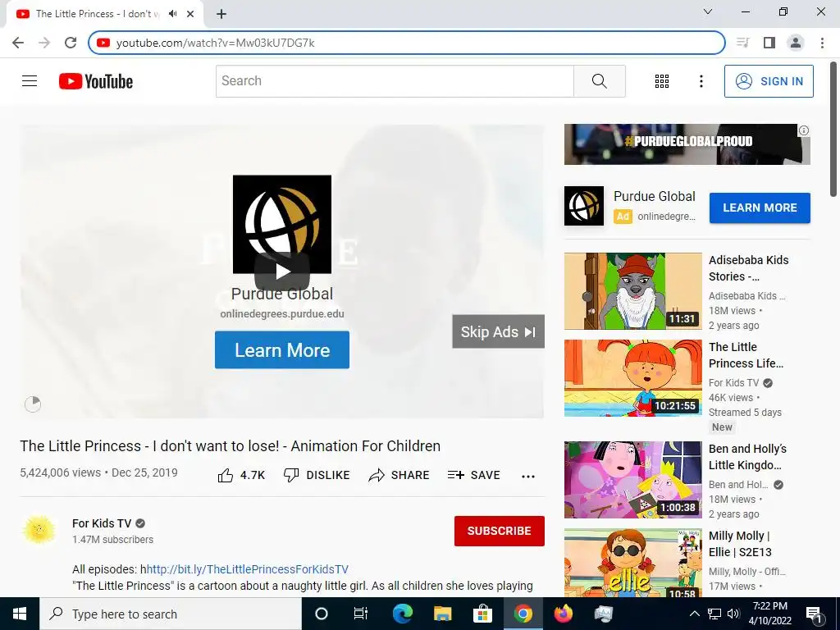Open the PURDUEGLOBALPROUD banner ad
This screenshot has height=630, width=840.
pos(687,144)
